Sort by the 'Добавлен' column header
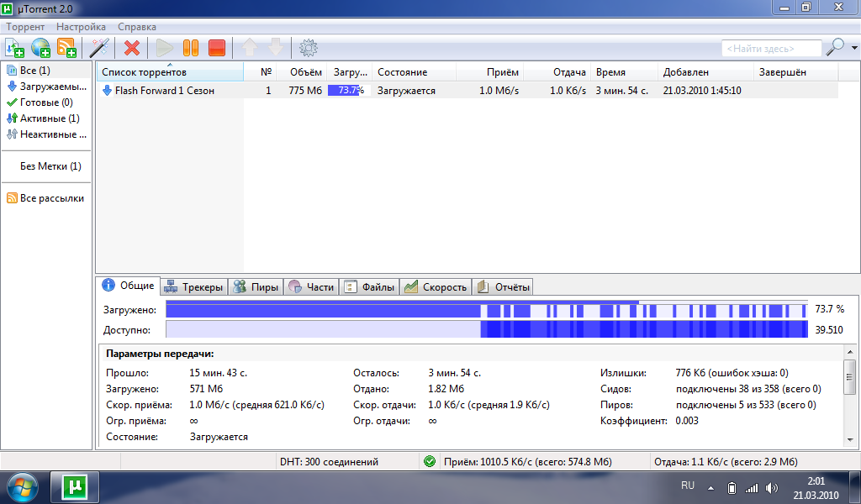This screenshot has height=504, width=861. (x=705, y=72)
